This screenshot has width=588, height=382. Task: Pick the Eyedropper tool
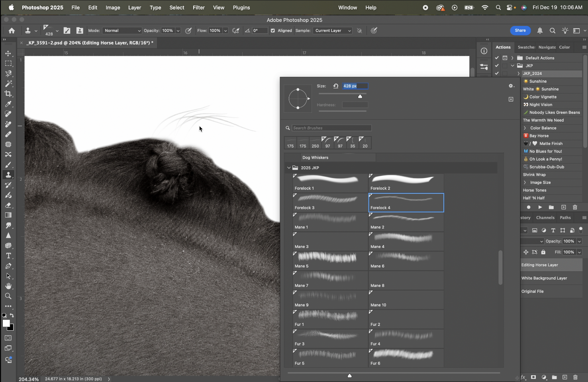8,104
